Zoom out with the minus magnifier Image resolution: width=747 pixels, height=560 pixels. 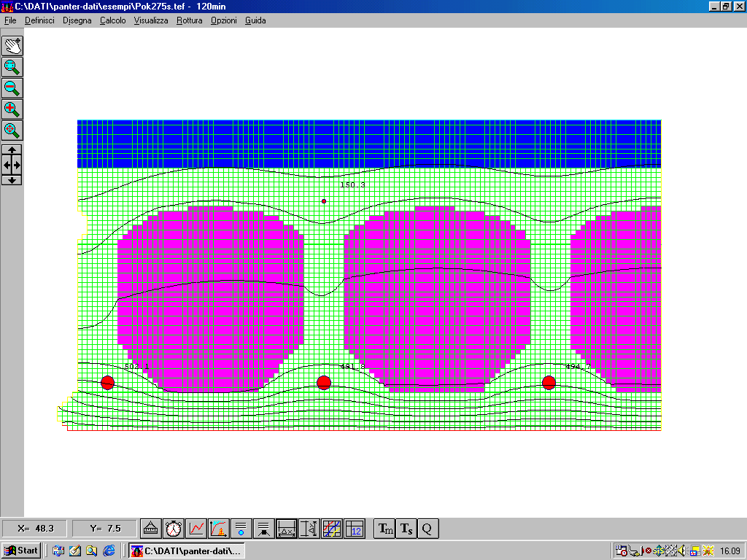(x=12, y=88)
